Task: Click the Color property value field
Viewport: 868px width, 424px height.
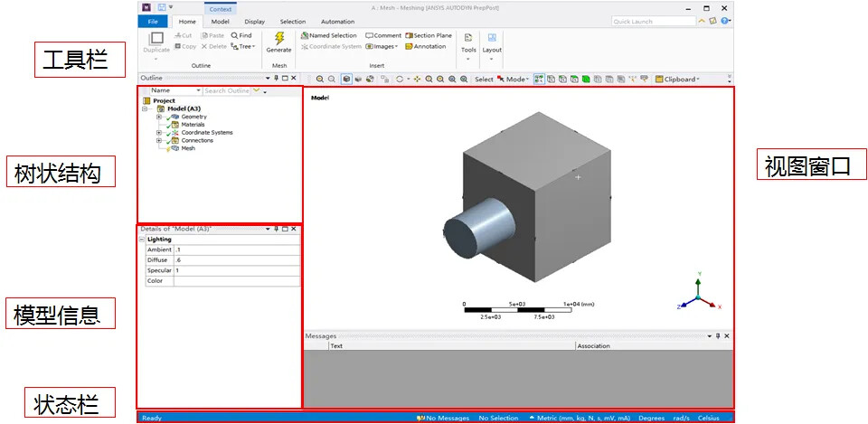Action: point(236,281)
